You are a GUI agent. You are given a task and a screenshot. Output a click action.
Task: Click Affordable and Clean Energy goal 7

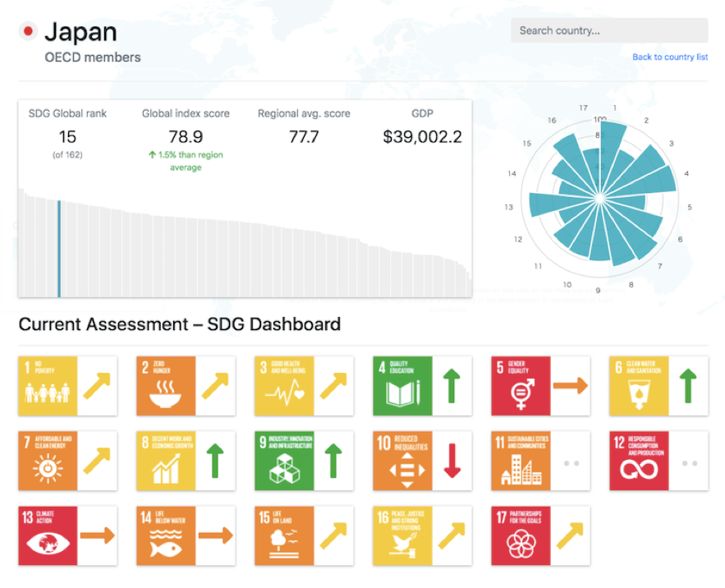(48, 461)
